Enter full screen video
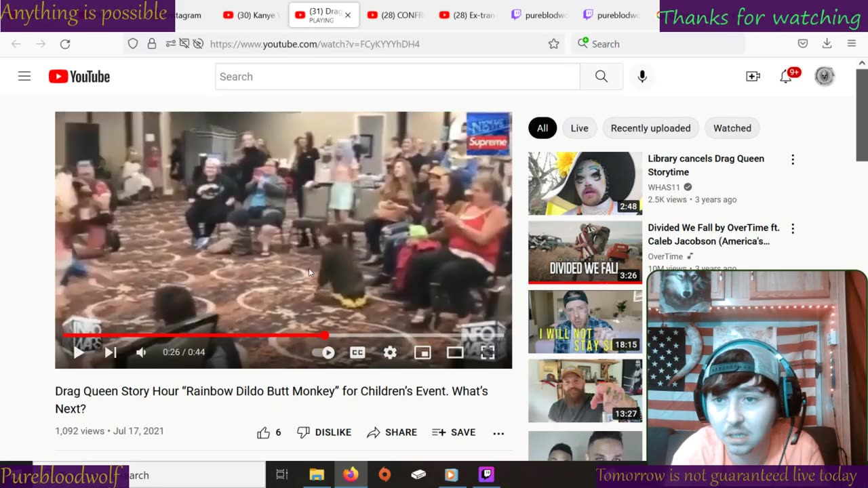 tap(488, 352)
